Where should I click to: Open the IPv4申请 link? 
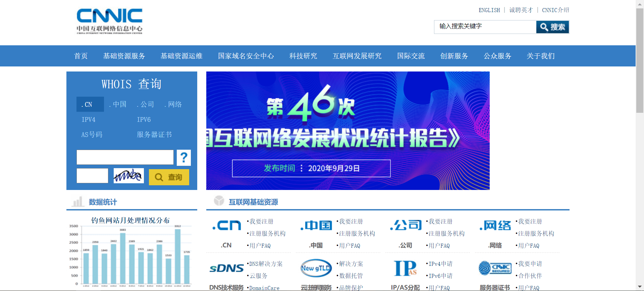tap(440, 264)
